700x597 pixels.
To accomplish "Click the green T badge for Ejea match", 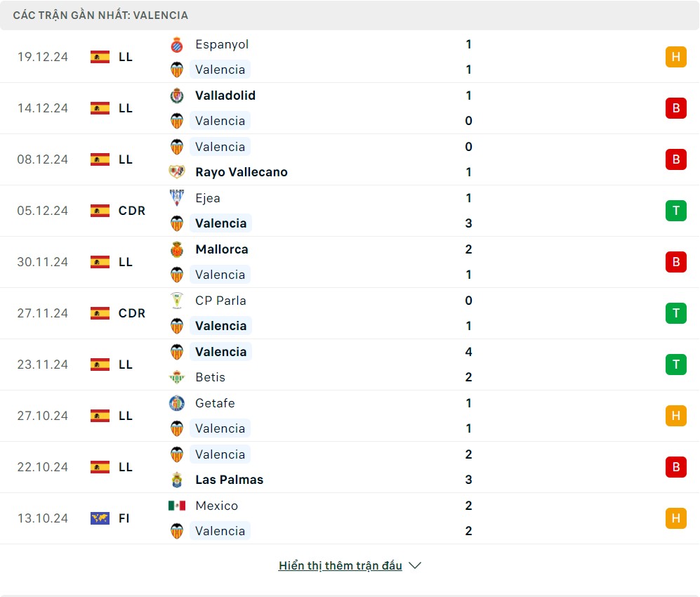I will coord(675,211).
